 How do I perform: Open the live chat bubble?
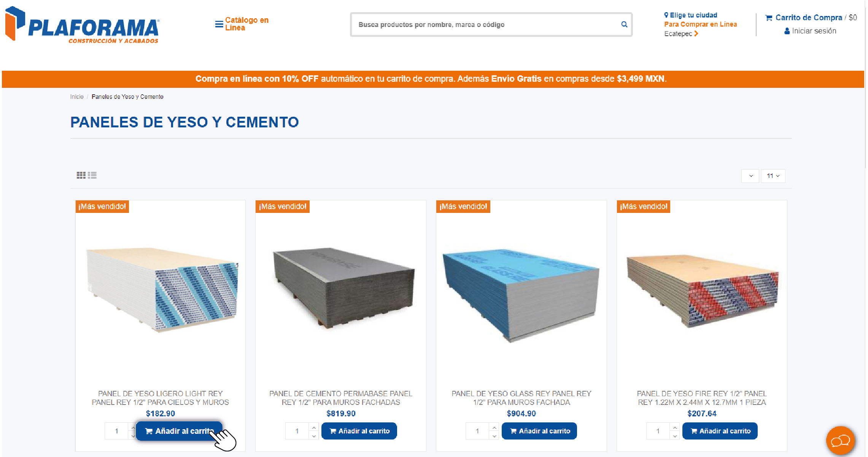pos(840,441)
